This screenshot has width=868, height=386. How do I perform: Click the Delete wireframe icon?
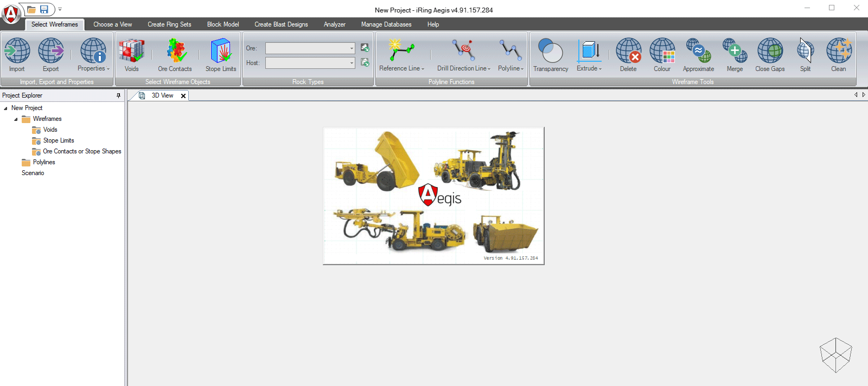click(629, 51)
